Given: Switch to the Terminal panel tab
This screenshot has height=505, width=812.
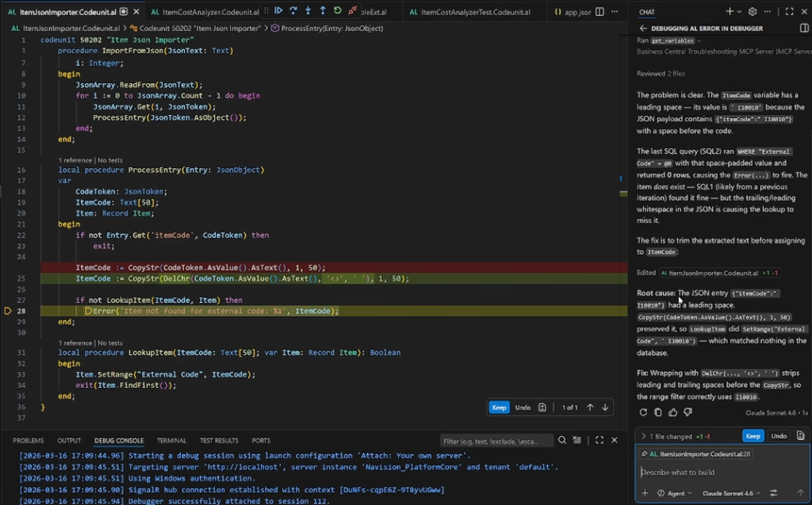Looking at the screenshot, I should coord(171,440).
